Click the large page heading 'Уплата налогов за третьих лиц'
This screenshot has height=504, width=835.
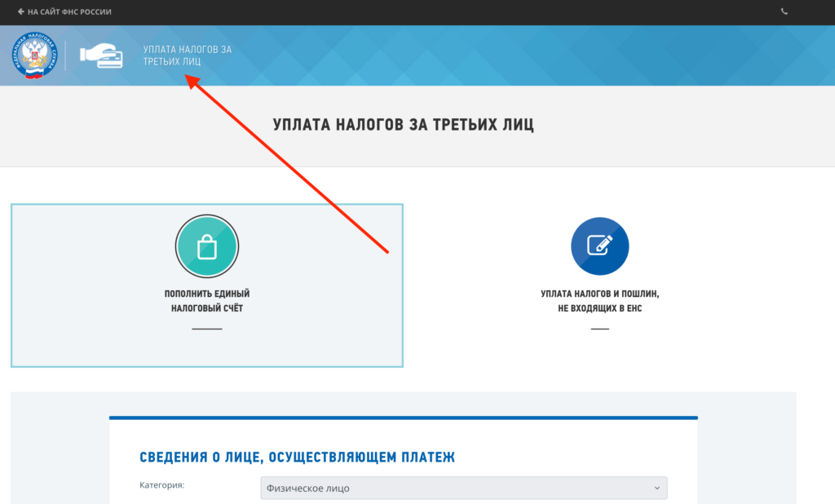[404, 125]
